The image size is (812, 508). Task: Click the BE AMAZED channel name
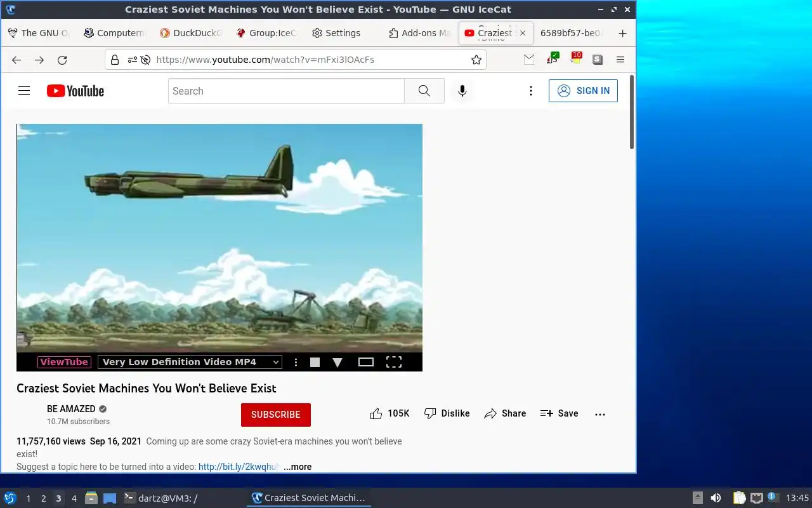pos(71,409)
